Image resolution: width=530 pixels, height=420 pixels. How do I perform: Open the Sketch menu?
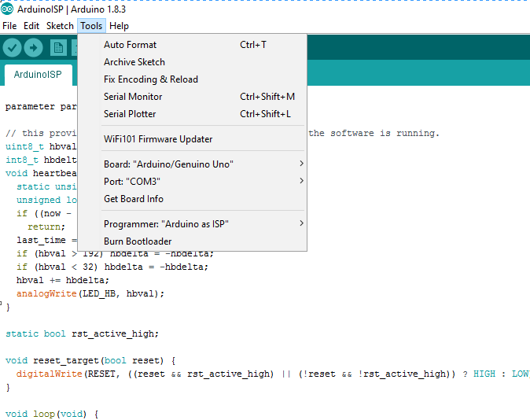pos(60,26)
